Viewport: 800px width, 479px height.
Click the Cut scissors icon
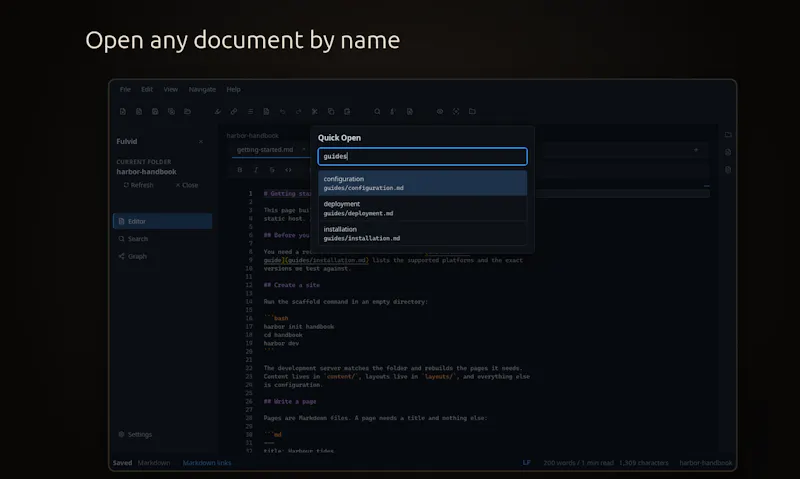point(315,111)
